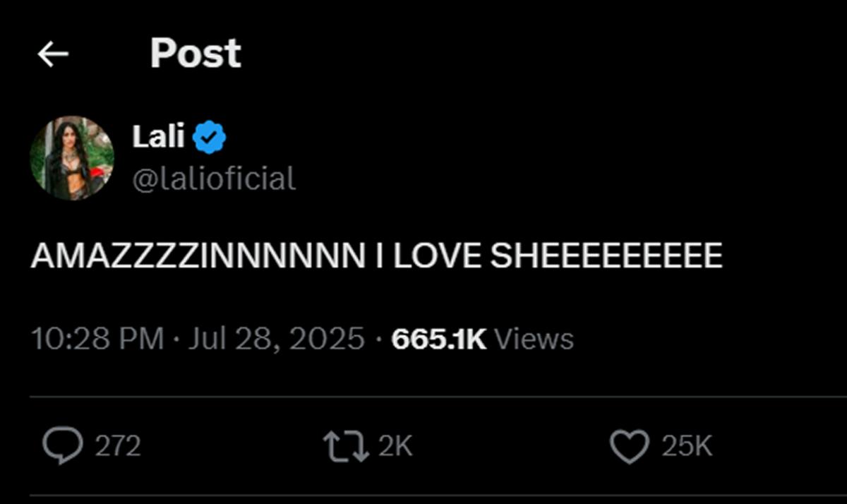This screenshot has height=504, width=847.
Task: Go back using the left arrow
Action: coord(53,54)
